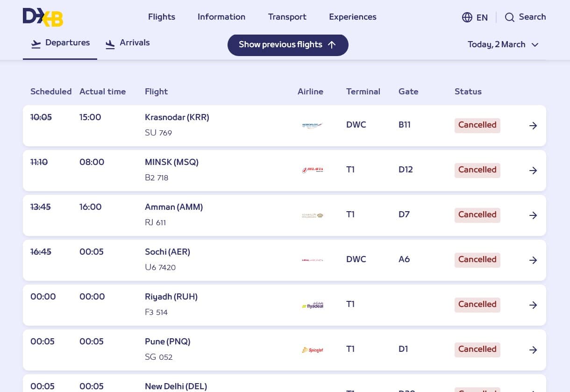Select the Belavia logo on the Minsk flight
The image size is (570, 392).
click(x=312, y=170)
